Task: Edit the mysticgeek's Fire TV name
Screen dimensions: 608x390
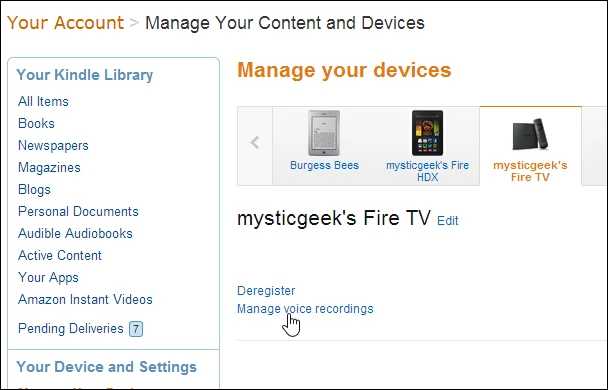Action: (447, 221)
